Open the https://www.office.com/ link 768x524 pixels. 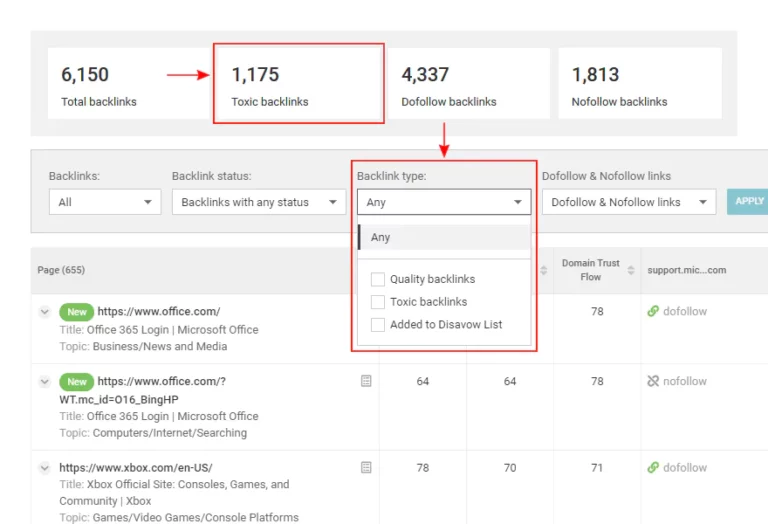[159, 311]
